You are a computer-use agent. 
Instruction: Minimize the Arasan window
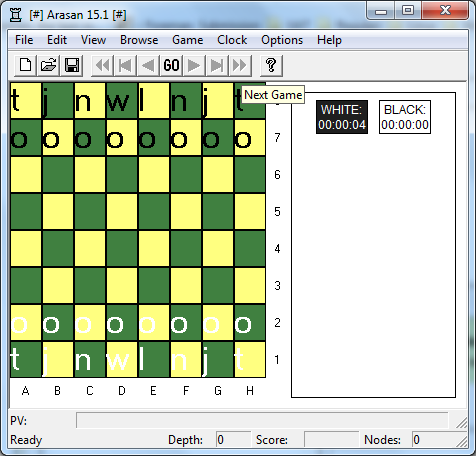(381, 11)
